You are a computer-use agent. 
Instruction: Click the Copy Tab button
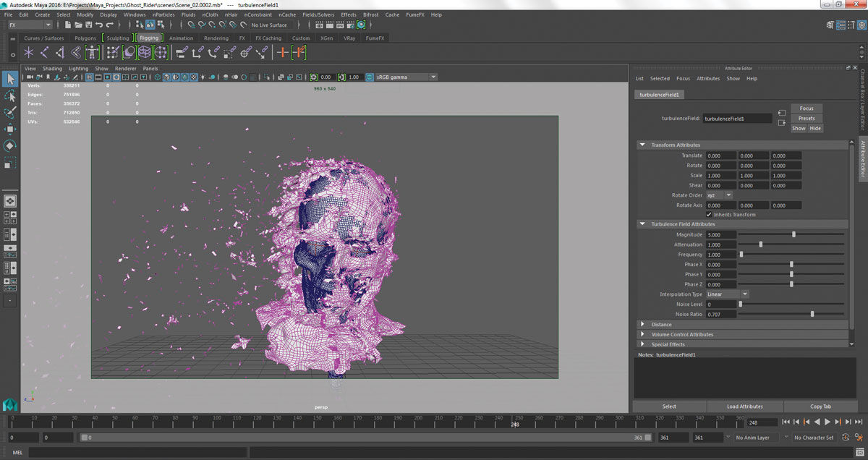[x=821, y=406]
